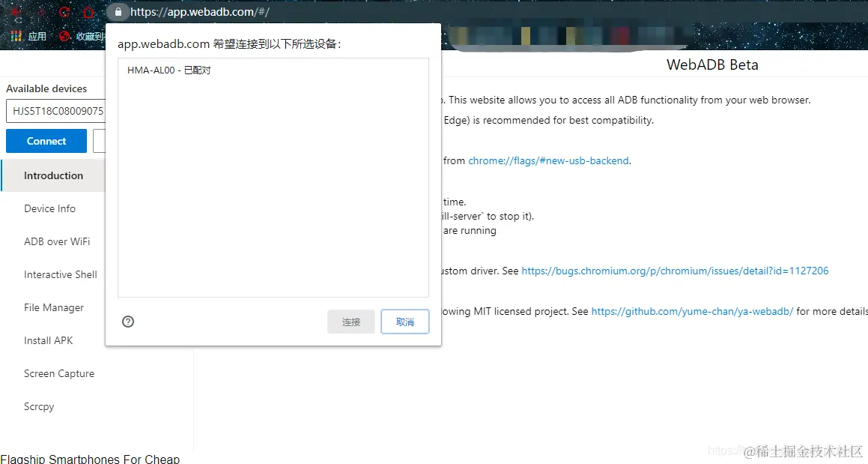Click the help question mark icon in dialog

tap(128, 322)
